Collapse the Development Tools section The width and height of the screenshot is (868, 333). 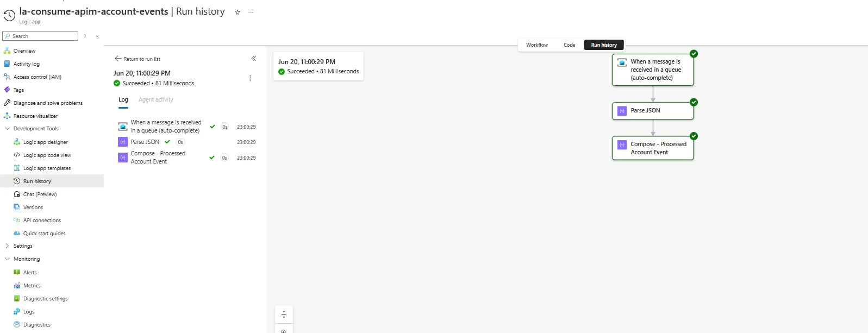(x=7, y=129)
